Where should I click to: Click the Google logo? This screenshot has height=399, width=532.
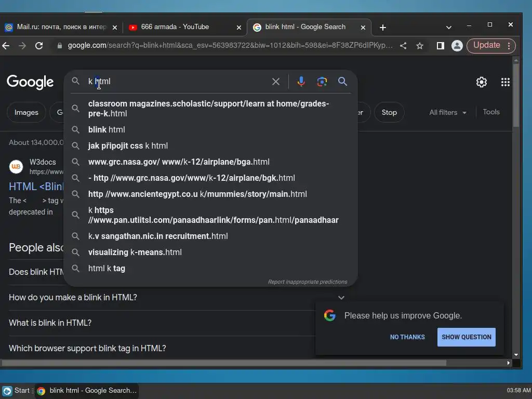tap(30, 82)
